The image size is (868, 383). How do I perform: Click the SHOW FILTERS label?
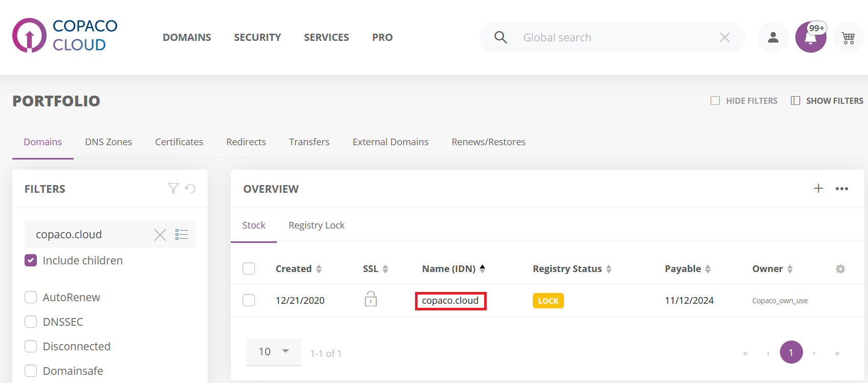835,101
